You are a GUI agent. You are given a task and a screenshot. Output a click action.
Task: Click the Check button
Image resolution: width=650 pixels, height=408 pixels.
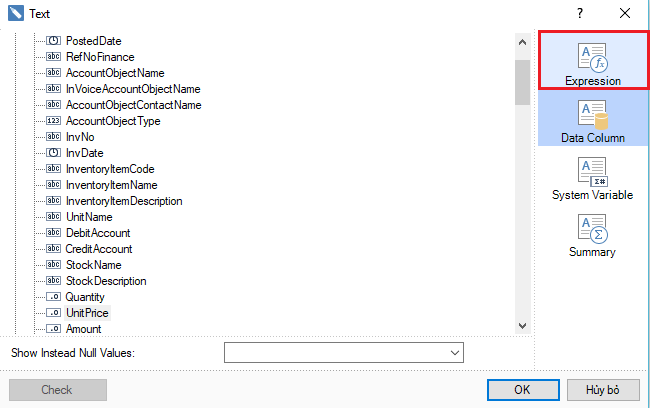pos(57,390)
